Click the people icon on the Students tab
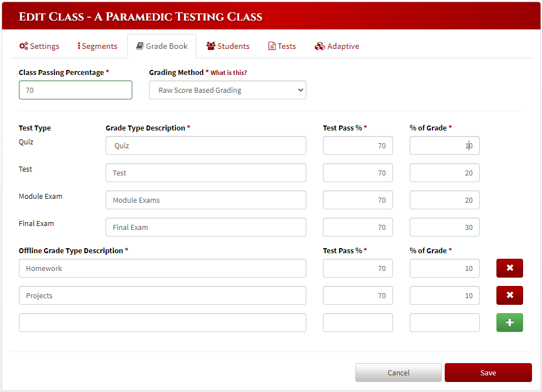The width and height of the screenshot is (542, 392). pos(210,46)
